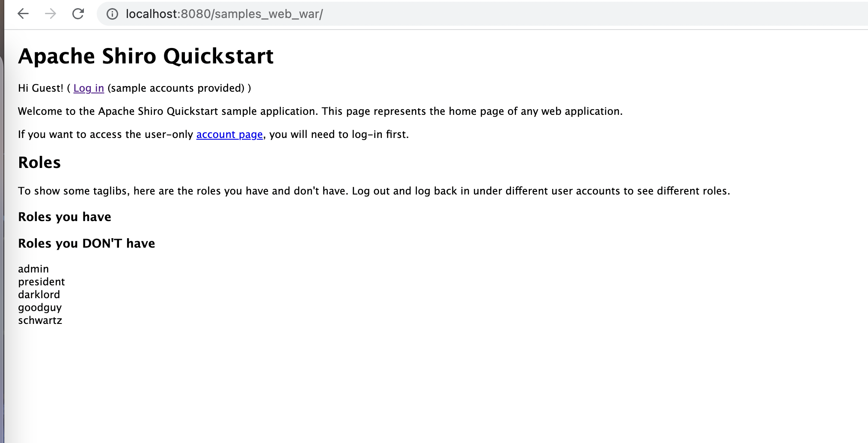The image size is (868, 443).
Task: Select the darklord role text
Action: coord(39,295)
